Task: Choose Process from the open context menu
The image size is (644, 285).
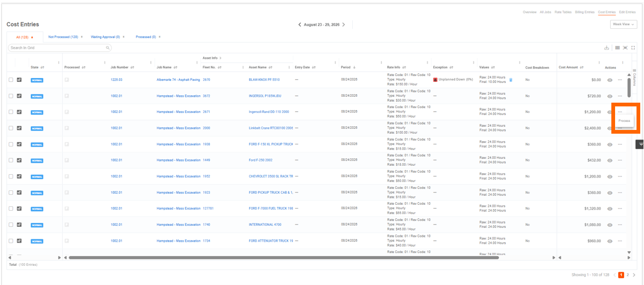Action: coord(624,121)
